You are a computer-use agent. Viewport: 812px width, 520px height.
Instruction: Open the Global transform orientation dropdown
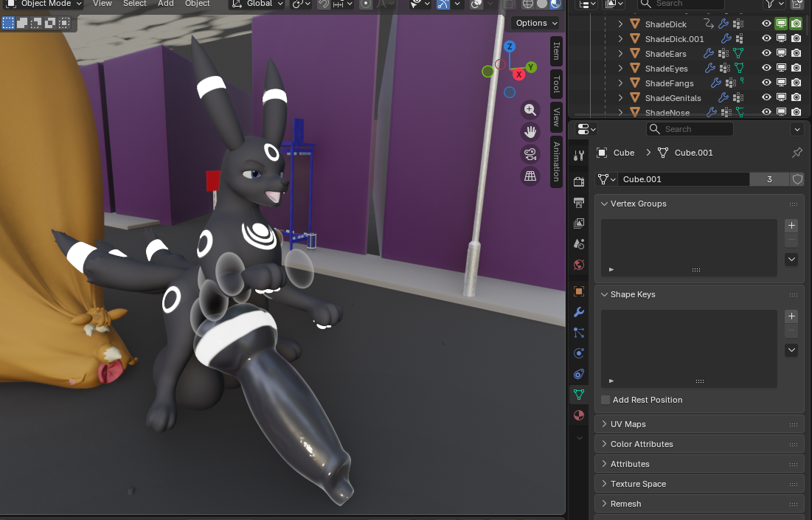(x=258, y=4)
